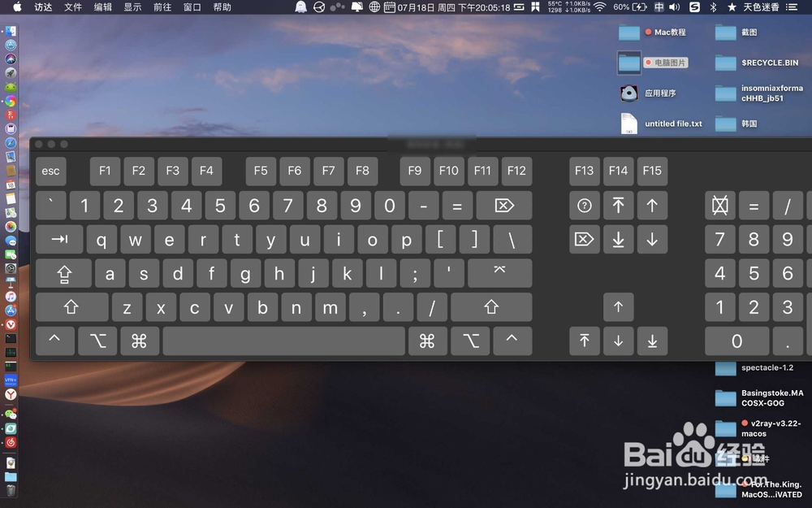Viewport: 812px width, 508px height.
Task: Click the backtick key
Action: [x=50, y=206]
